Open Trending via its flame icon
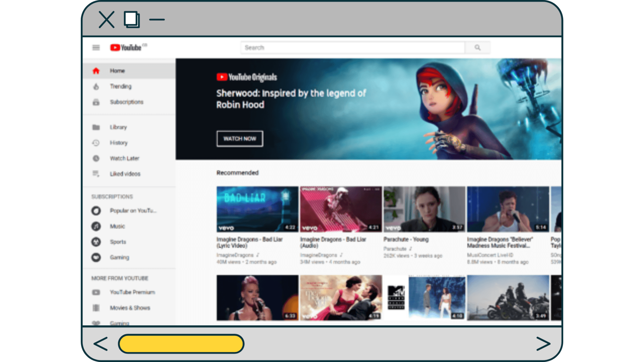 coord(96,86)
